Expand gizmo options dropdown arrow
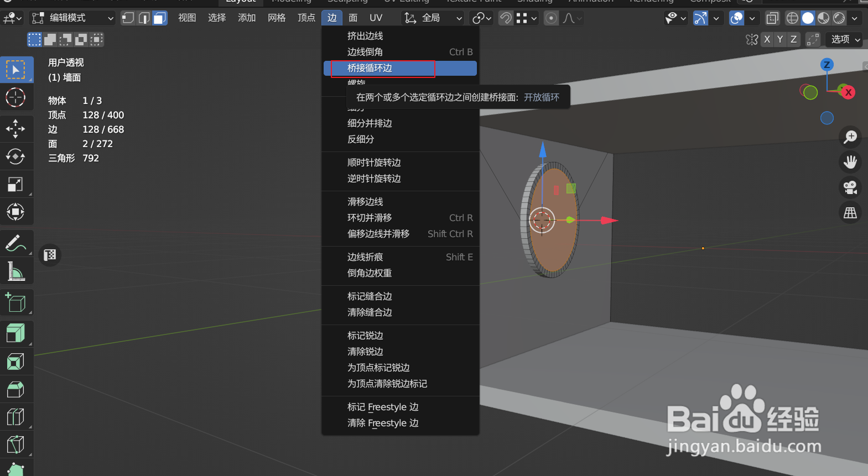Image resolution: width=868 pixels, height=476 pixels. coord(716,18)
